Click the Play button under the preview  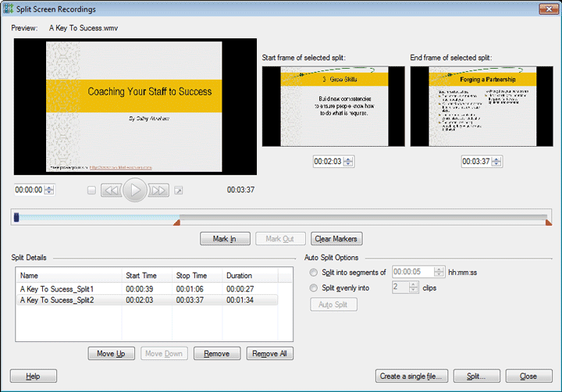pyautogui.click(x=134, y=190)
